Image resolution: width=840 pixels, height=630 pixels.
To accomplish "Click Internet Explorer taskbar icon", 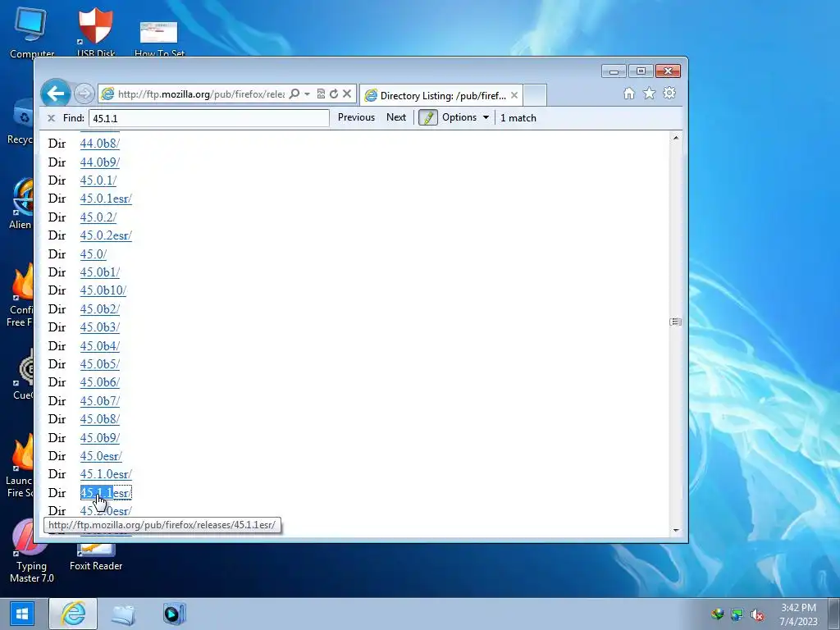I will click(73, 614).
